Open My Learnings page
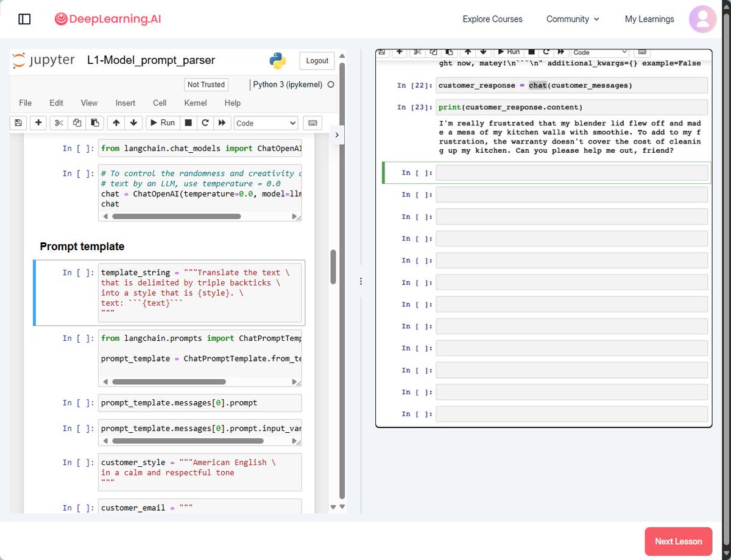This screenshot has width=731, height=560. click(x=649, y=19)
